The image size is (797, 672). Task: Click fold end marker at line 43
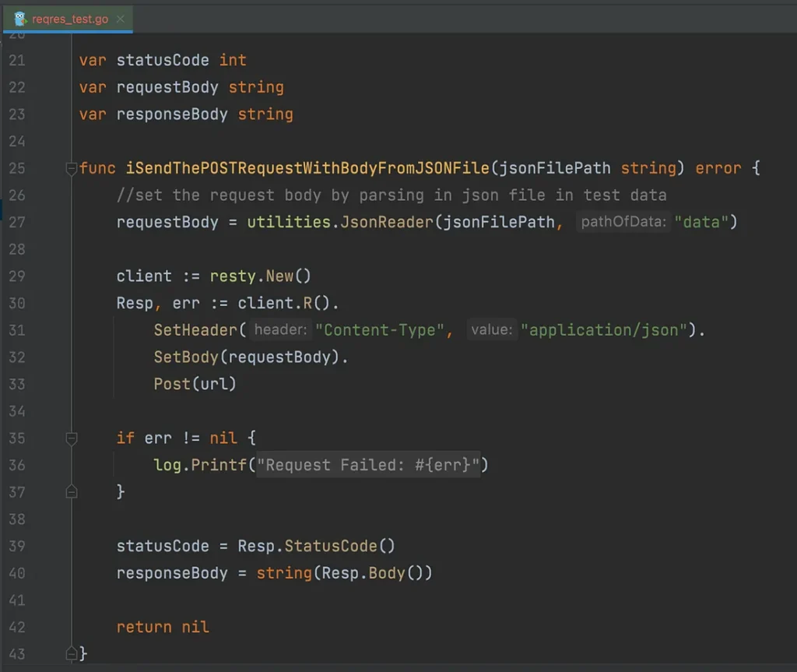tap(72, 653)
